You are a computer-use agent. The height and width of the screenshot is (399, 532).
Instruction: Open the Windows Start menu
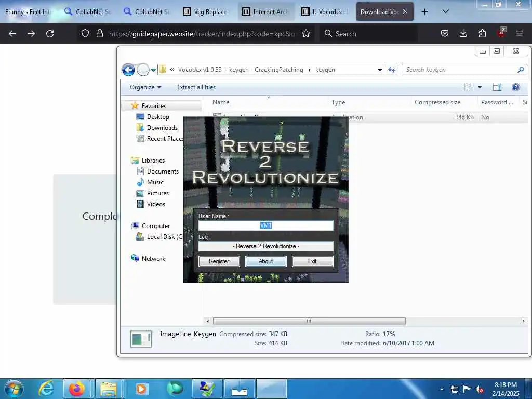pyautogui.click(x=14, y=389)
